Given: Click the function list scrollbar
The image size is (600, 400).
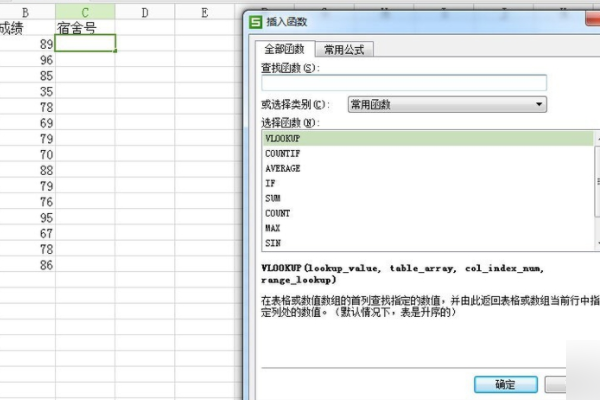Looking at the screenshot, I should click(597, 190).
